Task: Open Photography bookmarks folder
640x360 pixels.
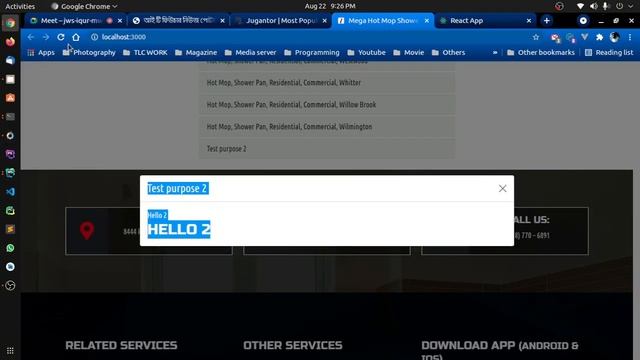Action: (89, 53)
